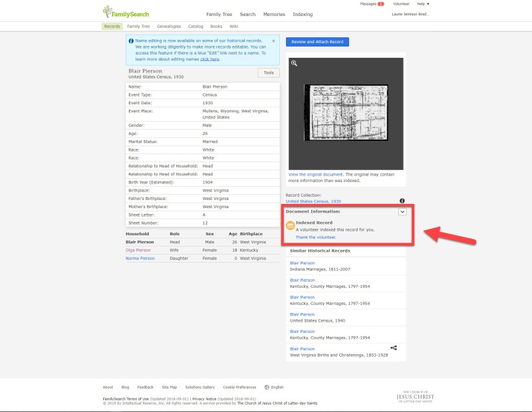This screenshot has height=412, width=532.
Task: Click the zoom magnifier on document image
Action: 294,63
